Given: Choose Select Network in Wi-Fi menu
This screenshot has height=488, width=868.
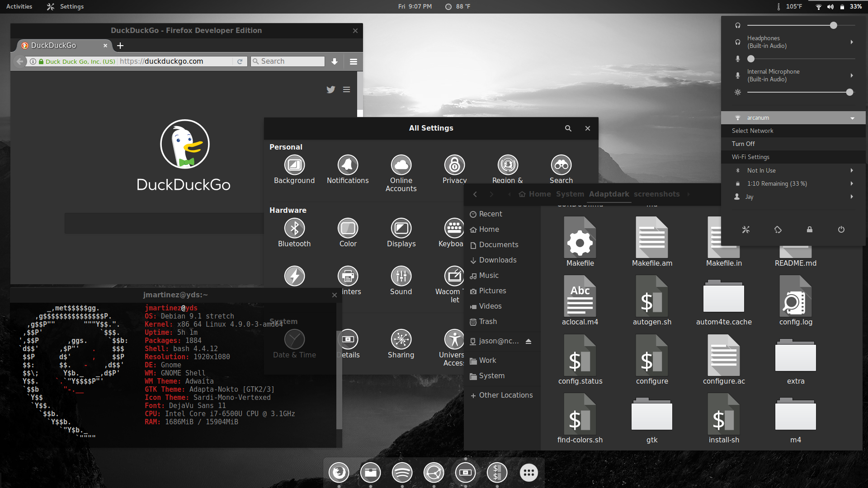Looking at the screenshot, I should pos(793,131).
